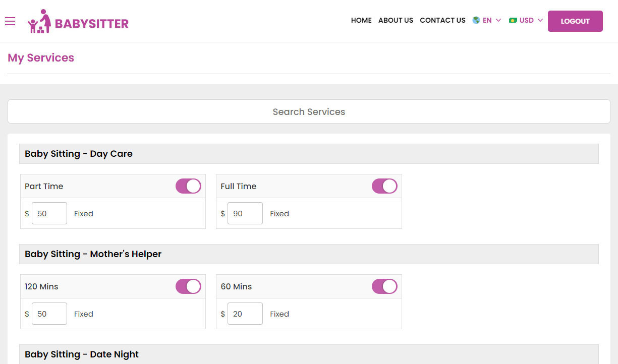Go to the HOME menu item
Image resolution: width=618 pixels, height=364 pixels.
pos(361,20)
